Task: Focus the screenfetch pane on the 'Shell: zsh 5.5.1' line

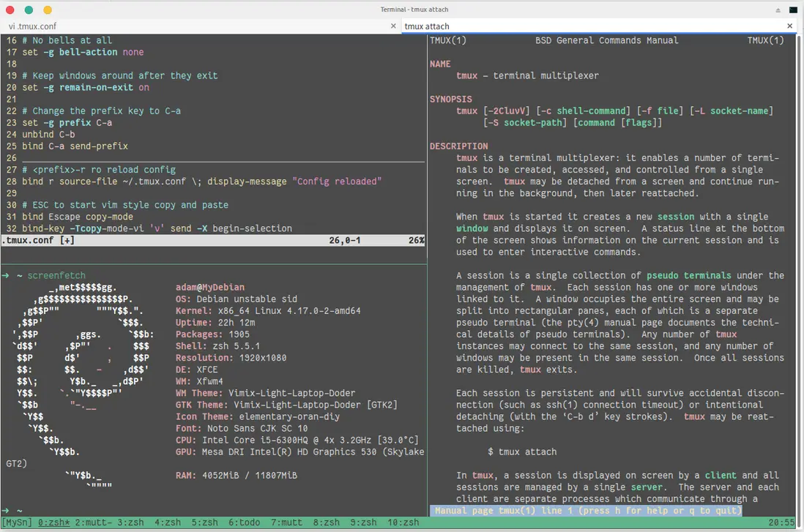Action: point(217,346)
